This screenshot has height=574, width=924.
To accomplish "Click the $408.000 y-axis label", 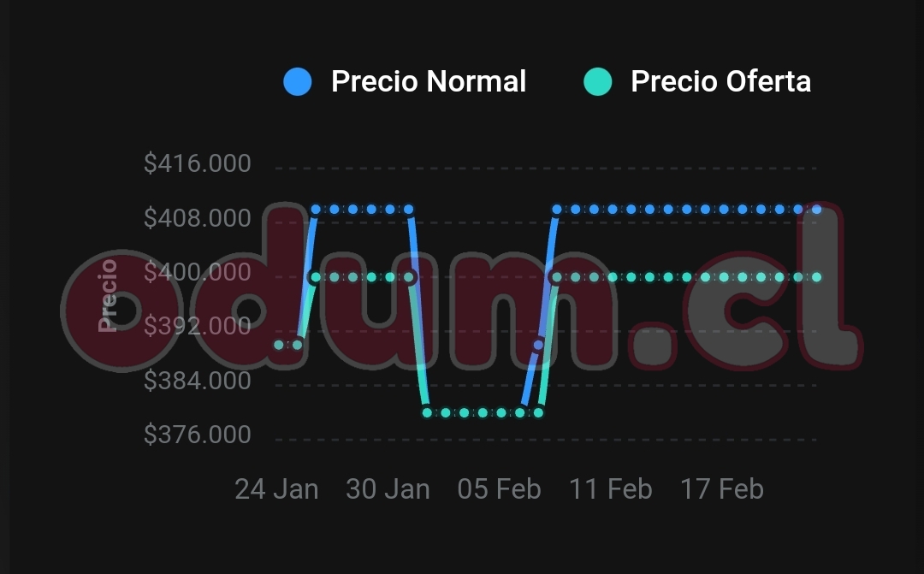I will tap(198, 218).
